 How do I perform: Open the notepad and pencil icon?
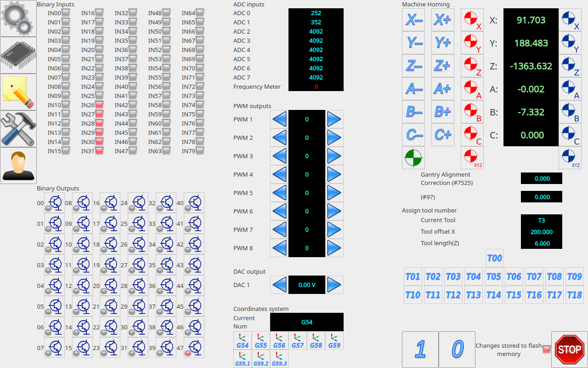18,92
